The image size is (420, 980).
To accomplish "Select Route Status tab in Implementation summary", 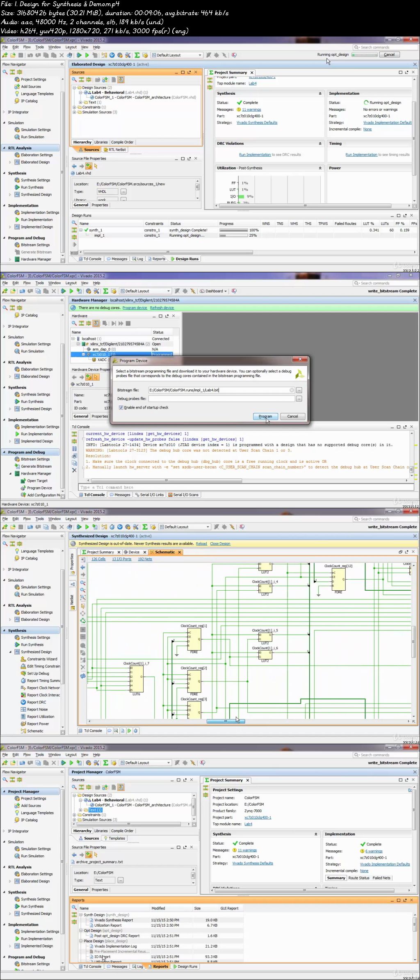I will [359, 878].
